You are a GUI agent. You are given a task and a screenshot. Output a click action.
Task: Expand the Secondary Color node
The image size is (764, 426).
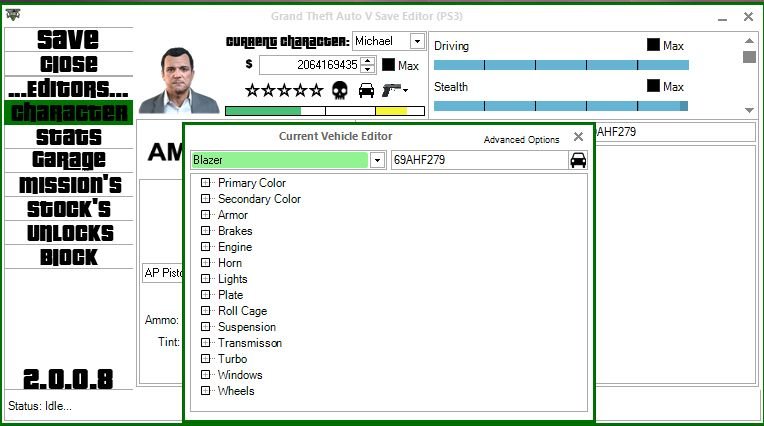(x=206, y=199)
